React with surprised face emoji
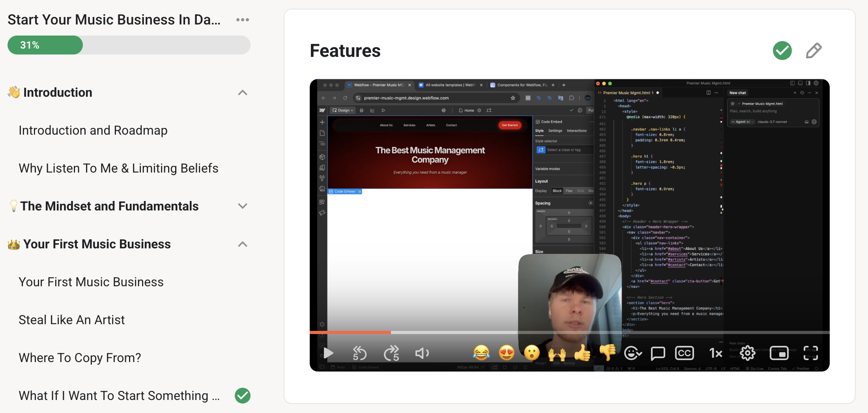Screen dimensions: 868x413 pos(532,353)
